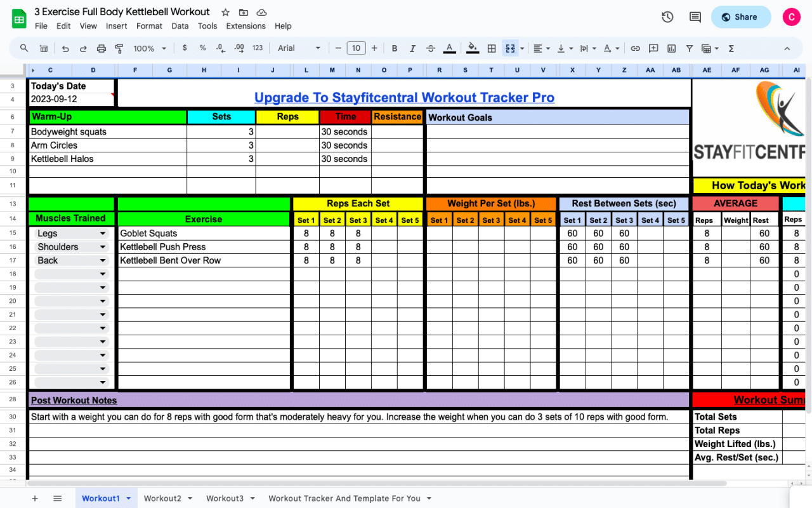Switch to the Workout3 sheet tab
The image size is (812, 508).
[230, 498]
